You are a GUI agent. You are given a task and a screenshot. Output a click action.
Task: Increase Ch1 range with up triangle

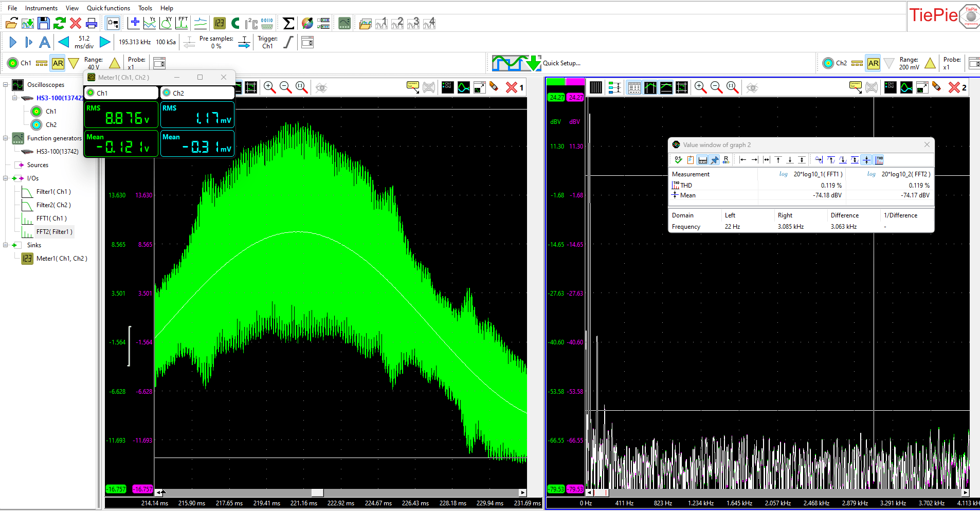click(115, 63)
